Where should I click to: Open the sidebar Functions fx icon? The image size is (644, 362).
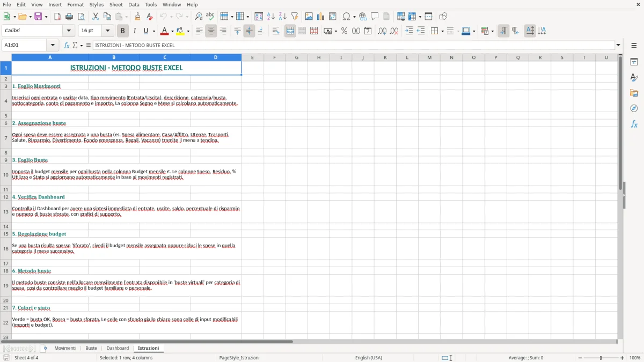(x=634, y=124)
